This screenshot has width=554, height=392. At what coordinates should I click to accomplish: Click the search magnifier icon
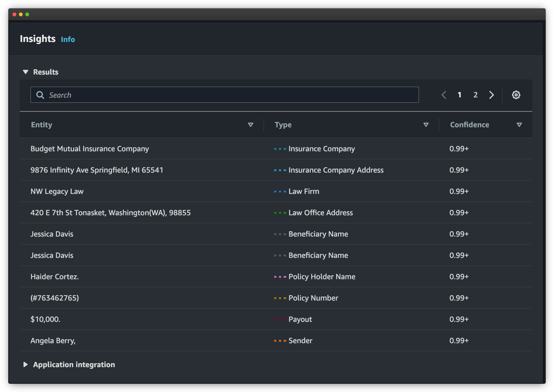click(40, 94)
